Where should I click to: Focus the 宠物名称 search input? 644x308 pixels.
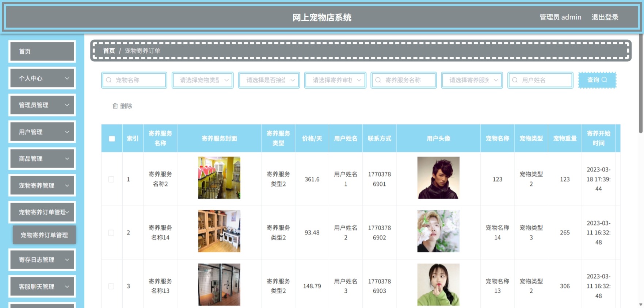click(134, 80)
